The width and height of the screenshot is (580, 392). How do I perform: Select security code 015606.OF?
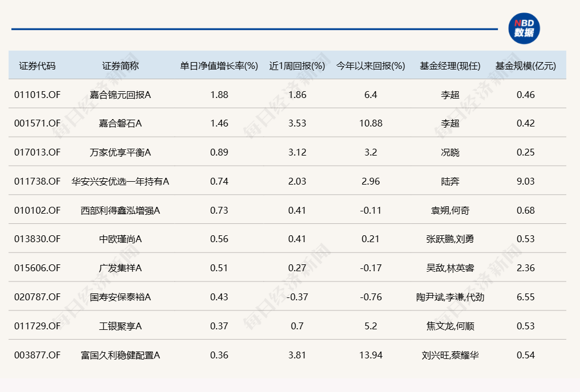(x=38, y=268)
